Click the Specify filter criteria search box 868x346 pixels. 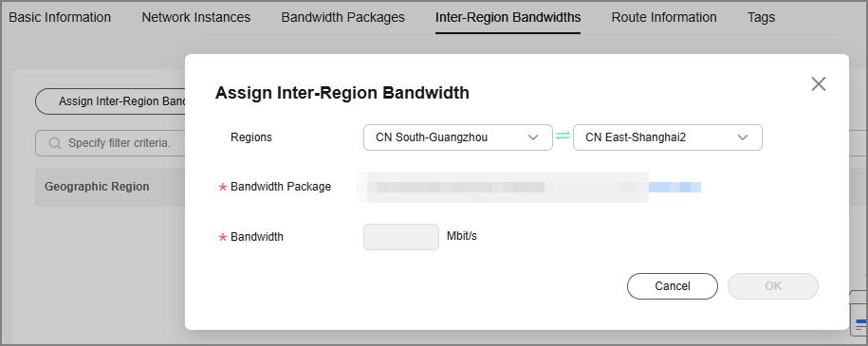pos(111,143)
